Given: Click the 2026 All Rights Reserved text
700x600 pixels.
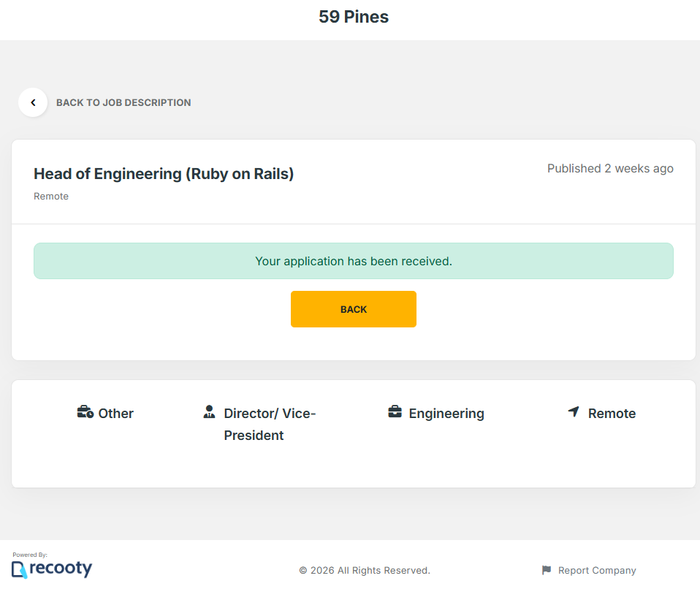Looking at the screenshot, I should pyautogui.click(x=365, y=571).
